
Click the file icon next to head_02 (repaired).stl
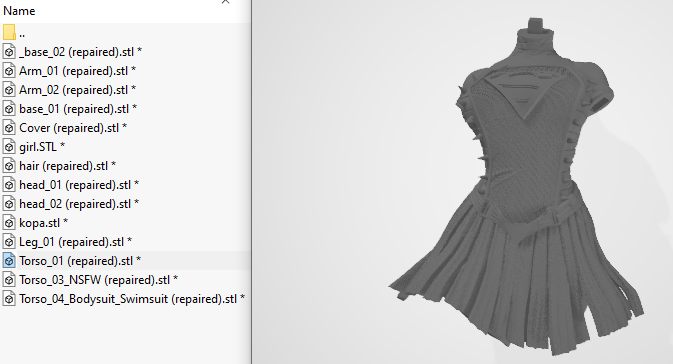[9, 203]
